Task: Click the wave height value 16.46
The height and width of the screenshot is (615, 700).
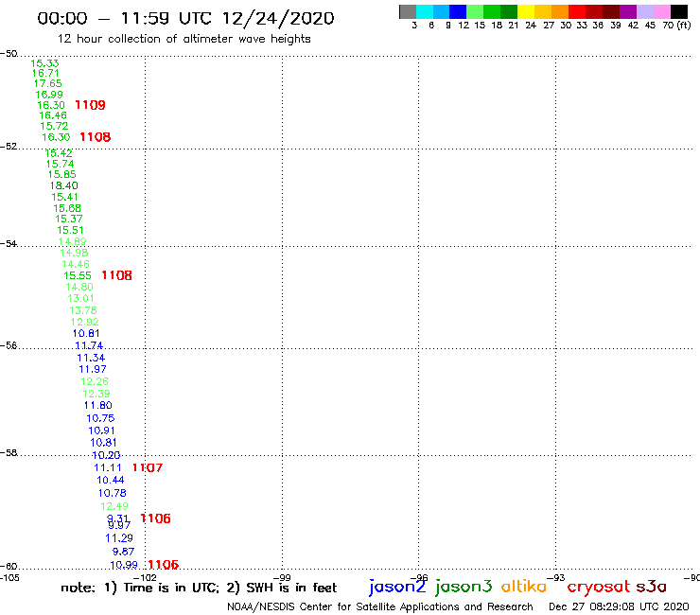Action: pos(53,115)
